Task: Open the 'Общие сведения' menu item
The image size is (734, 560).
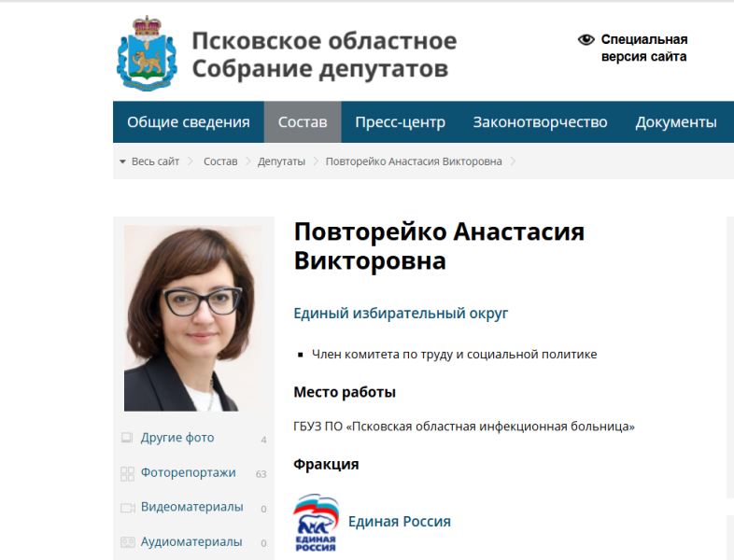Action: point(189,121)
